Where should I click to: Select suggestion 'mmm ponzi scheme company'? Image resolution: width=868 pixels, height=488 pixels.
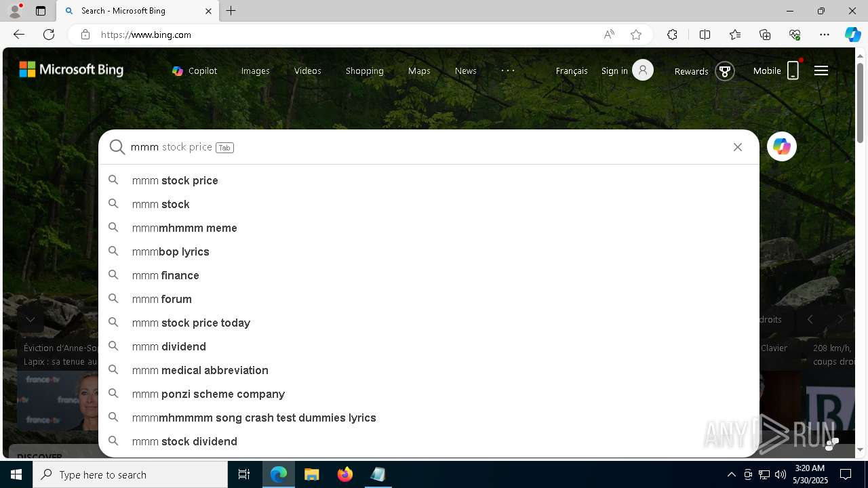coord(429,394)
